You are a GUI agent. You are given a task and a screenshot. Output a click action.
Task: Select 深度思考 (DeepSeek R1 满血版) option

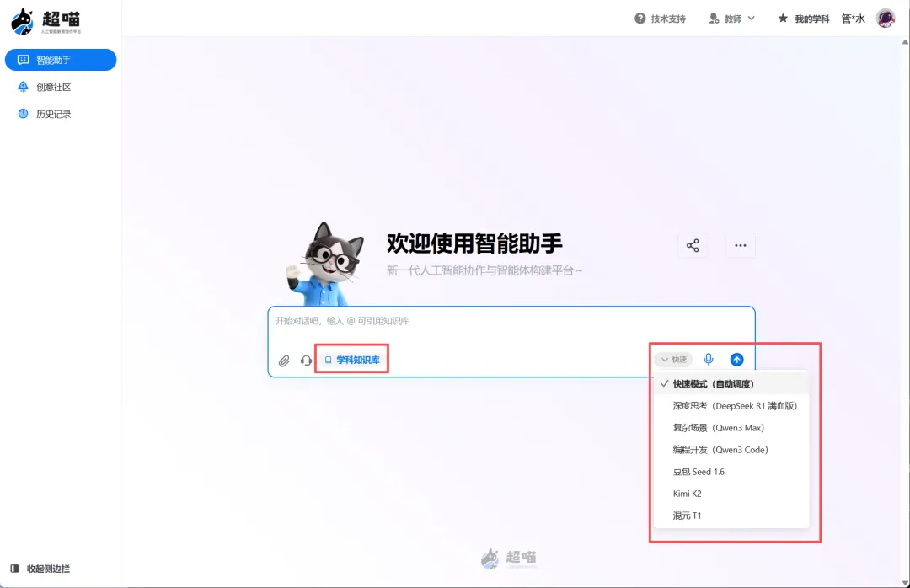click(731, 406)
